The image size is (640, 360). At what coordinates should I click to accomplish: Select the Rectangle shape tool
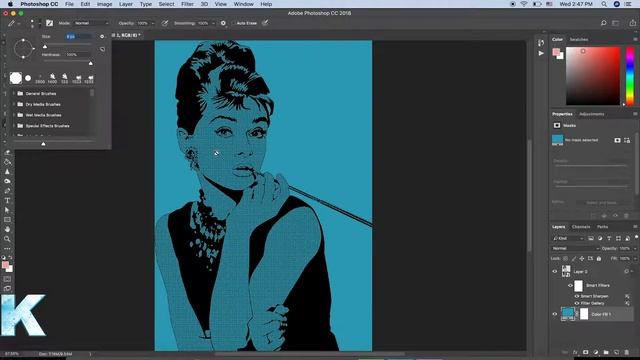pyautogui.click(x=7, y=220)
